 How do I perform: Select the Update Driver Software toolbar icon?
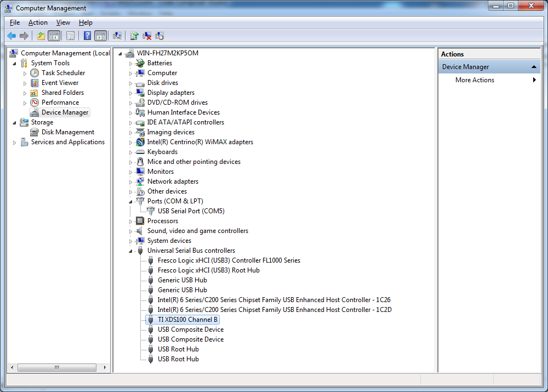point(134,36)
